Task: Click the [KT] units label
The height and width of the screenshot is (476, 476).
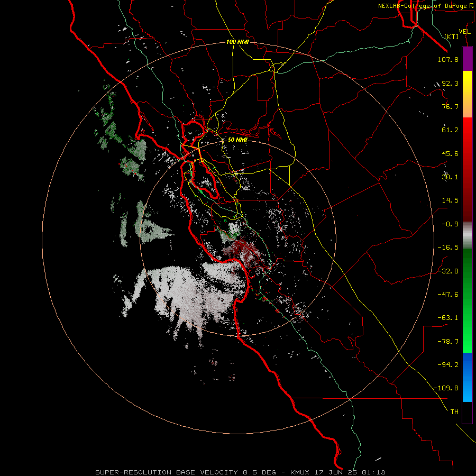Action: (452, 36)
